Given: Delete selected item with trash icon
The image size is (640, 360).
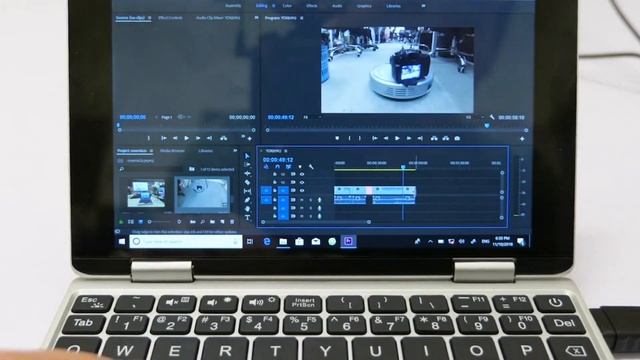Looking at the screenshot, I should [232, 222].
